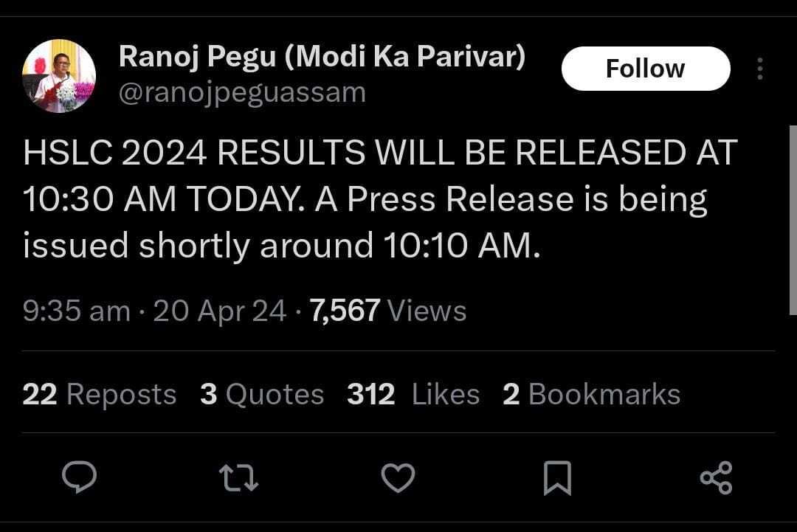Open the 9:35 am timestamp
The width and height of the screenshot is (797, 532).
point(77,311)
